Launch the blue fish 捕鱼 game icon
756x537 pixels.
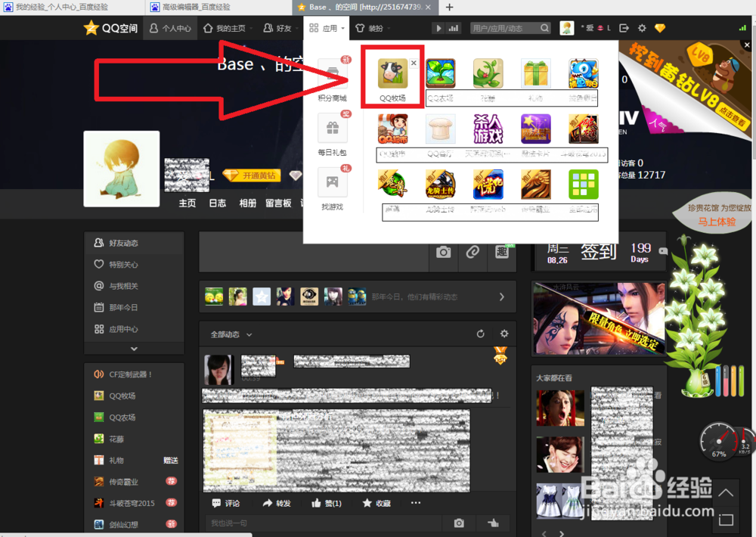(584, 74)
